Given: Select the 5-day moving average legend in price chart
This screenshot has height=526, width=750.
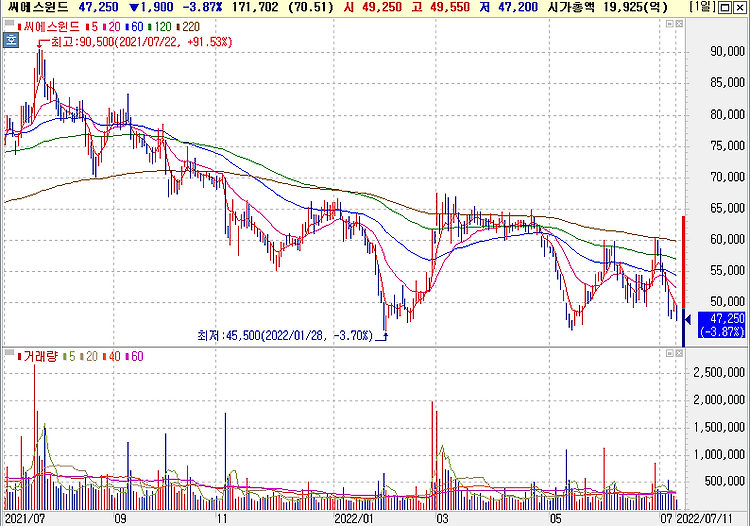Looking at the screenshot, I should pos(92,27).
